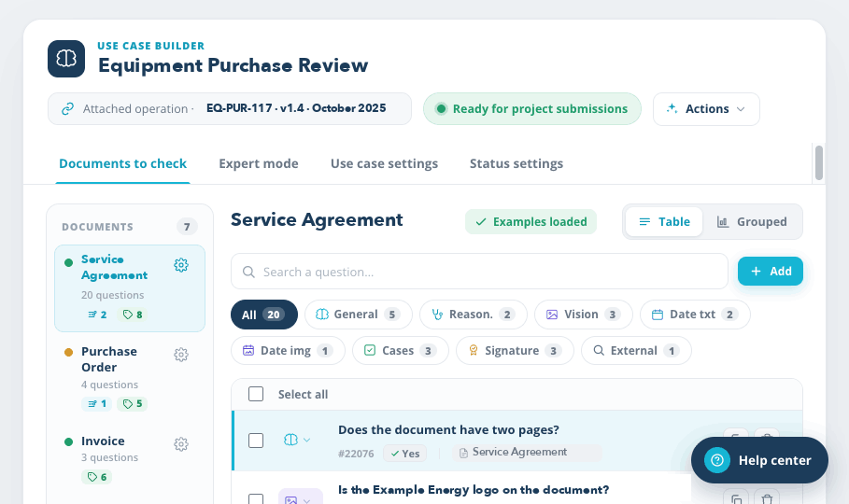Click the attached operation link icon
This screenshot has height=504, width=849.
67,109
